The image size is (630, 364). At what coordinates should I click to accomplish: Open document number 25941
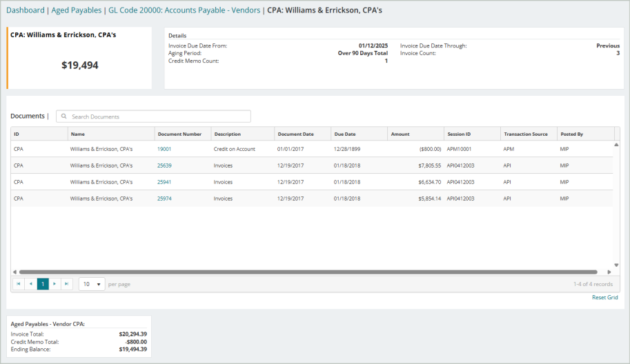pos(164,182)
